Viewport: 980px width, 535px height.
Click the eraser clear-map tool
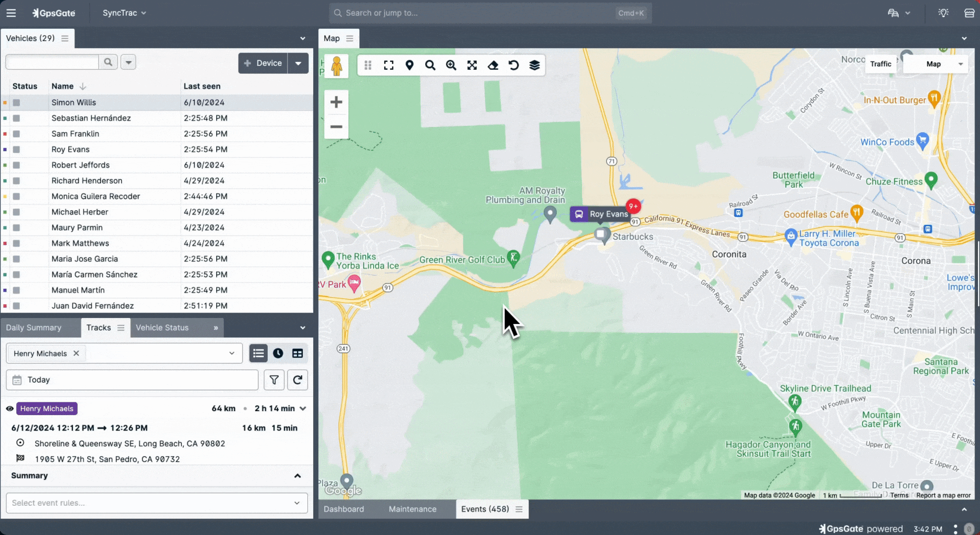click(493, 65)
